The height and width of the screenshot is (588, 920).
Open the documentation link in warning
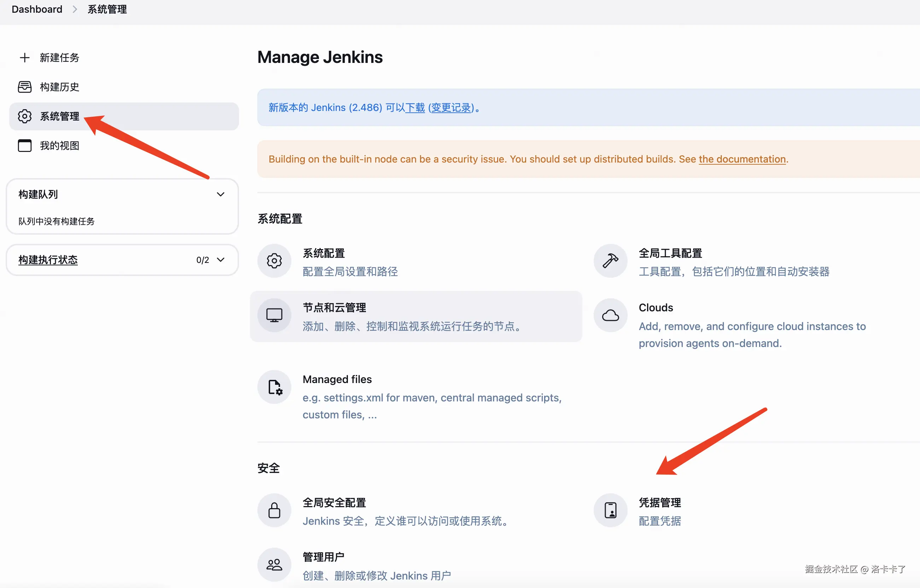tap(742, 159)
